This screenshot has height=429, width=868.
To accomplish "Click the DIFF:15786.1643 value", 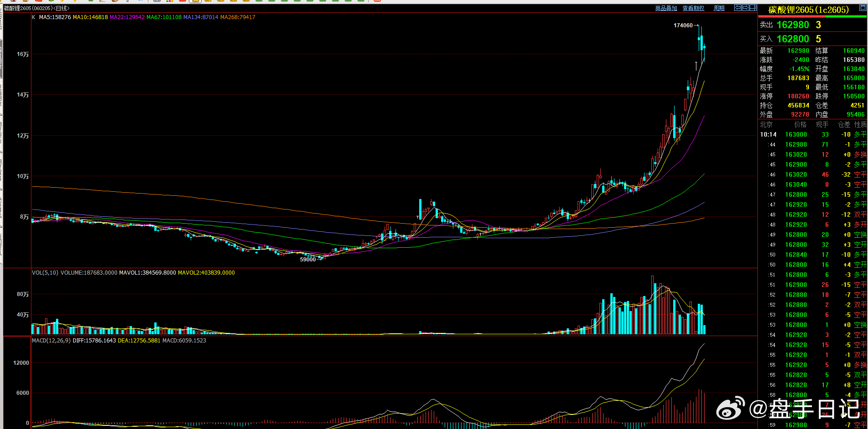I will pos(94,341).
